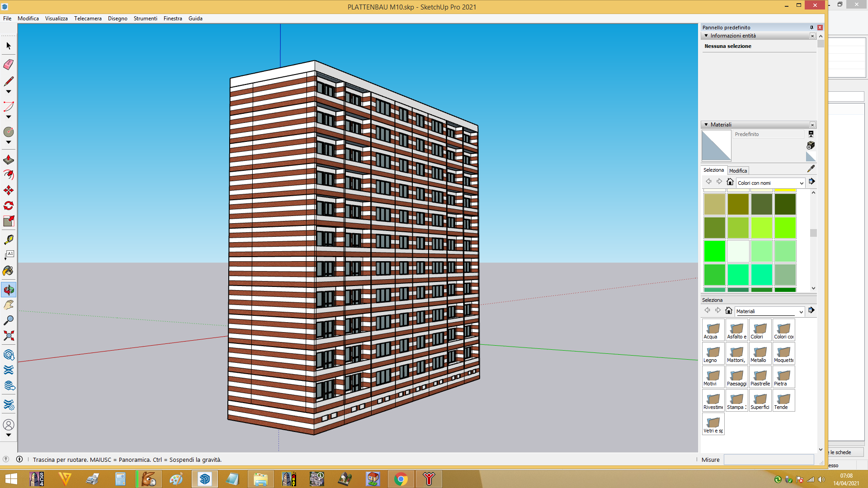
Task: Choose the Text label tool
Action: (9, 255)
